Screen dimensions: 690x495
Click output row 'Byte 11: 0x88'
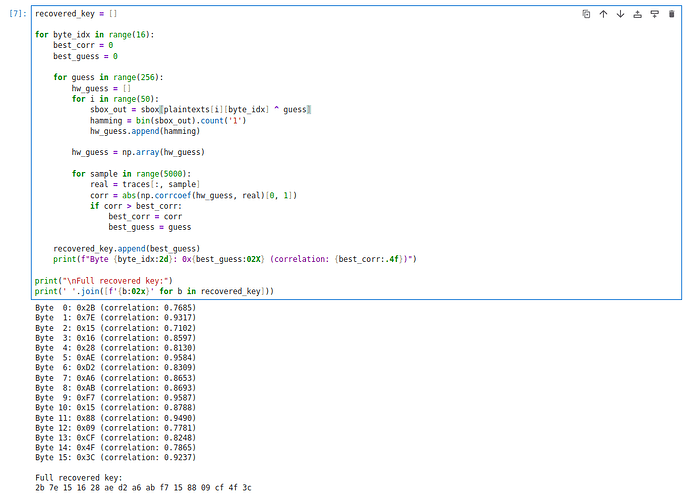[x=115, y=418]
